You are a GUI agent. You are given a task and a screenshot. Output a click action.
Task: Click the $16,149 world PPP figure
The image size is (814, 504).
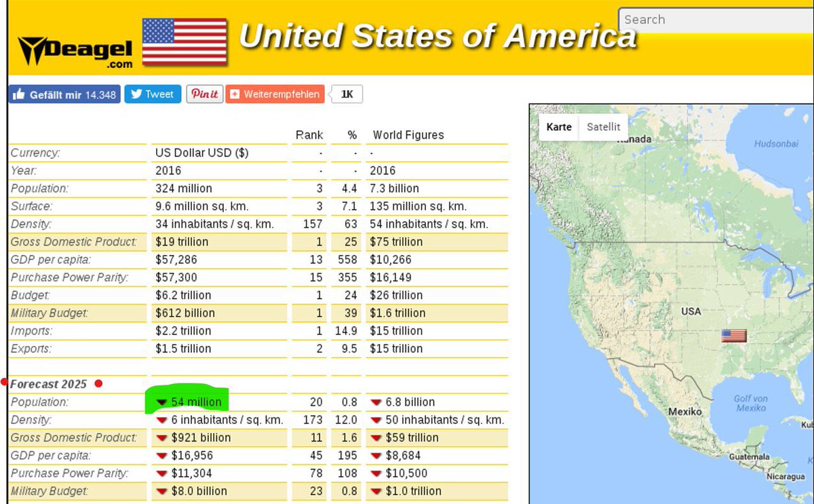[x=391, y=277]
